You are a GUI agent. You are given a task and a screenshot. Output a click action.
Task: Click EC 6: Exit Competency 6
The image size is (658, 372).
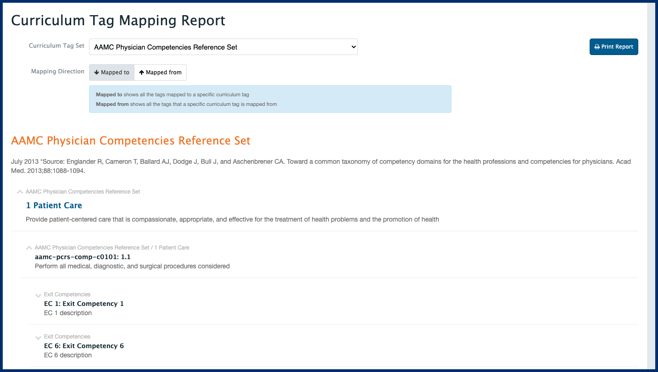pyautogui.click(x=84, y=346)
